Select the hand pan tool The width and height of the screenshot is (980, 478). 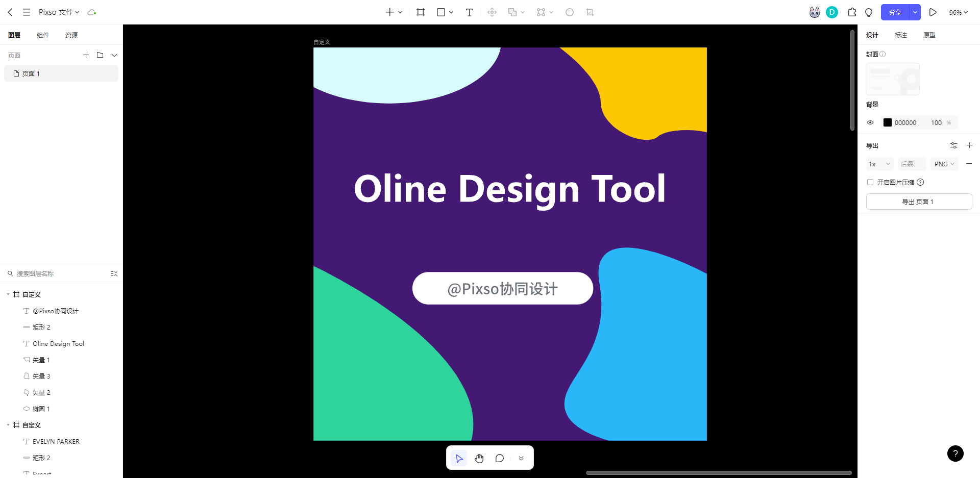pyautogui.click(x=479, y=458)
